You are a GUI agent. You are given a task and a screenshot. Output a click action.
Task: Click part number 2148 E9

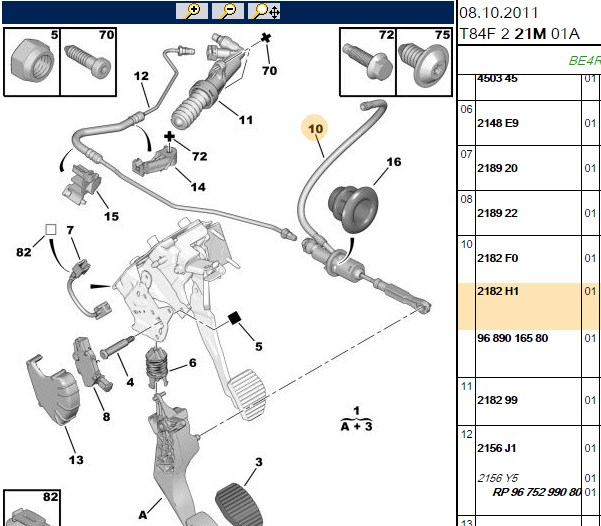[498, 123]
